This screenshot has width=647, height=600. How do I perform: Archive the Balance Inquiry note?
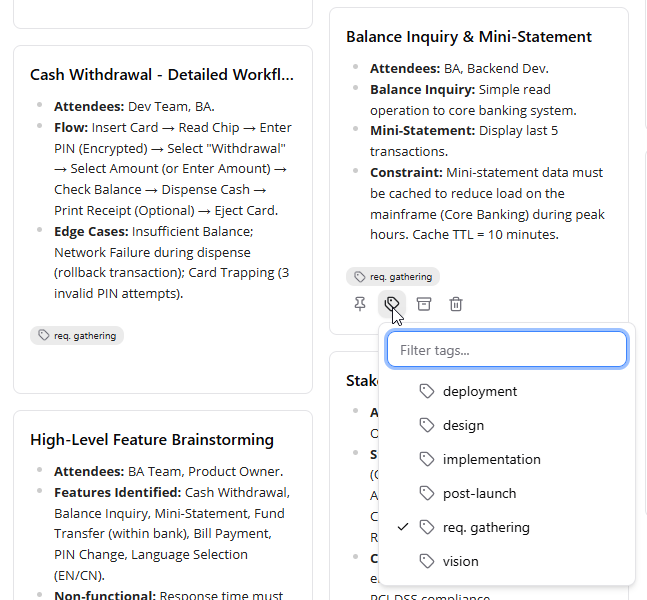click(424, 304)
